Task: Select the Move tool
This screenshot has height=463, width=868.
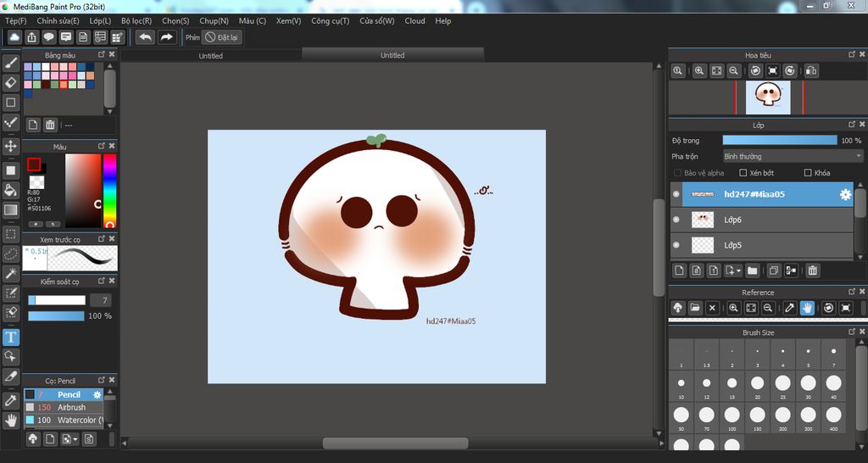Action: click(10, 146)
